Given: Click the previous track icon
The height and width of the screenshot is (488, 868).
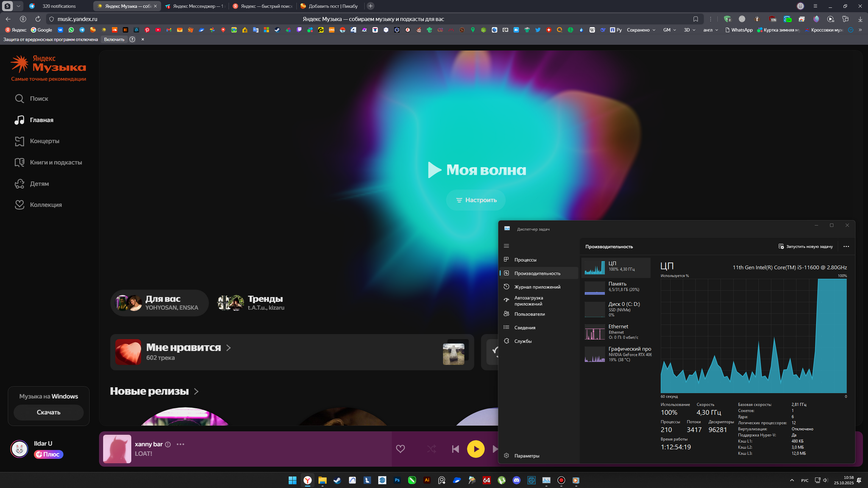Looking at the screenshot, I should (455, 449).
